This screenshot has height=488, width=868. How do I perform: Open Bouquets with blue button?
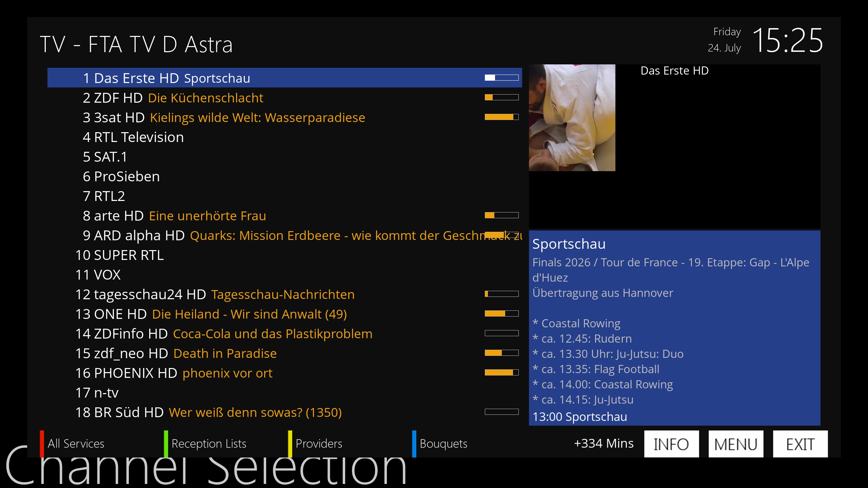click(440, 444)
